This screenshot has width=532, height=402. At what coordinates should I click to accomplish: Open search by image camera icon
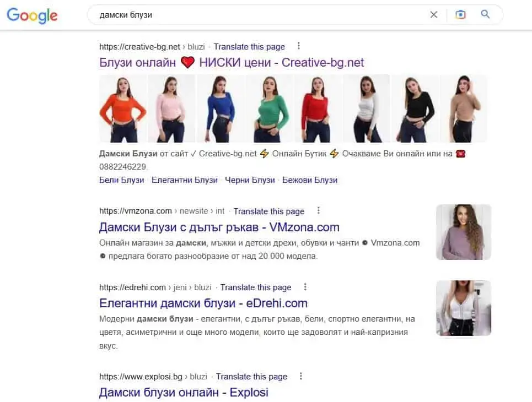(460, 14)
